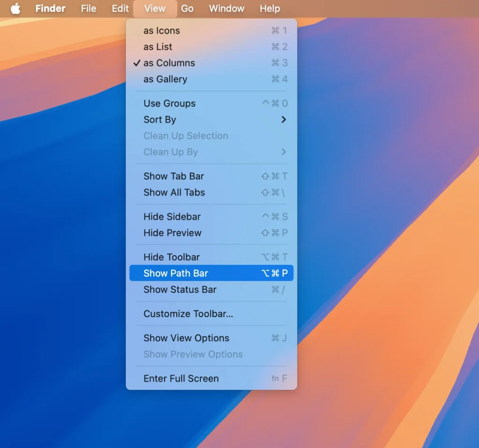479x448 pixels.
Task: Choose Show Status Bar
Action: coord(211,289)
